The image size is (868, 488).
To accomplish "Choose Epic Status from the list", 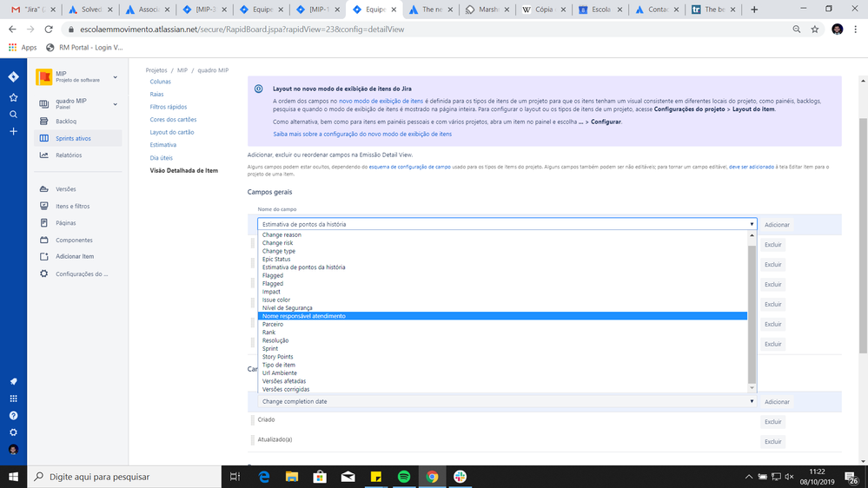I will (x=503, y=259).
